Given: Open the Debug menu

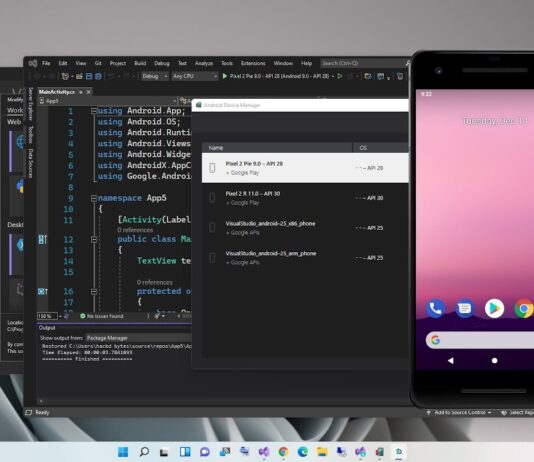Looking at the screenshot, I should (161, 63).
